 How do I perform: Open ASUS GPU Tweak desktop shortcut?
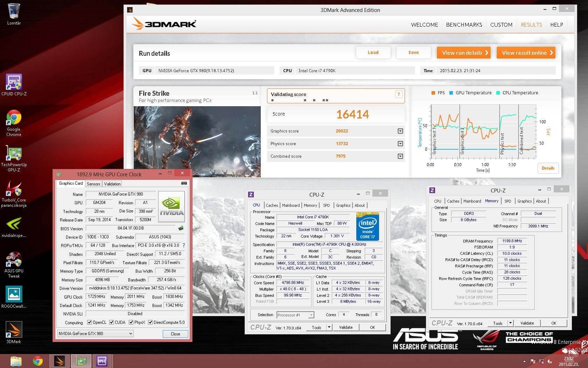(14, 265)
